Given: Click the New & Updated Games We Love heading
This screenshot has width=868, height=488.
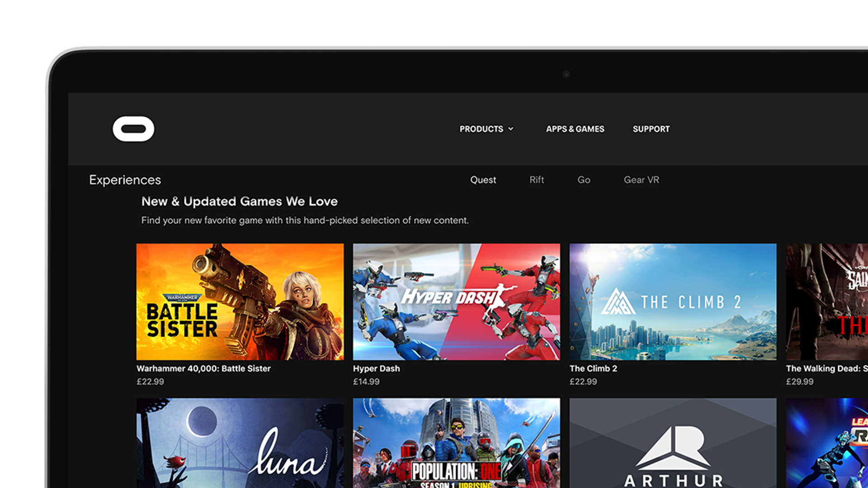Looking at the screenshot, I should [x=239, y=202].
